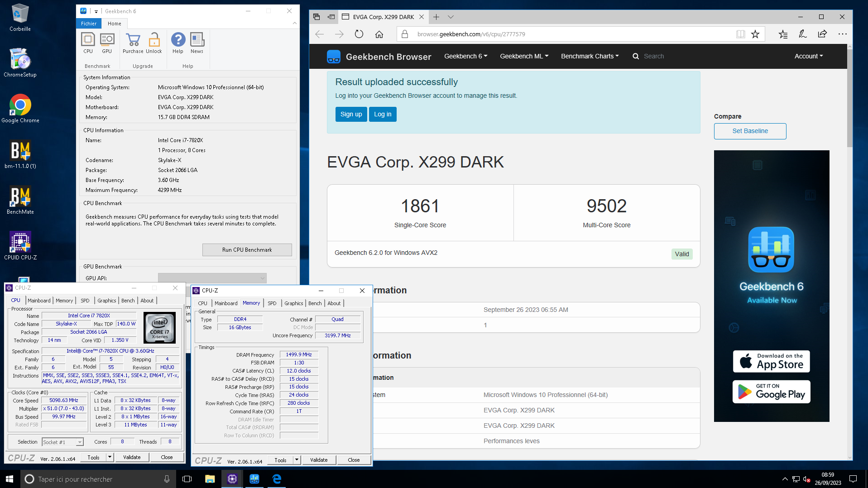Click the Sign up button
This screenshot has height=488, width=868.
351,114
